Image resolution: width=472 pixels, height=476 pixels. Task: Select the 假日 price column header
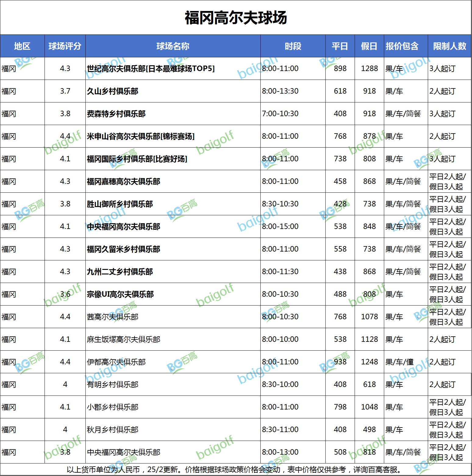pos(369,46)
